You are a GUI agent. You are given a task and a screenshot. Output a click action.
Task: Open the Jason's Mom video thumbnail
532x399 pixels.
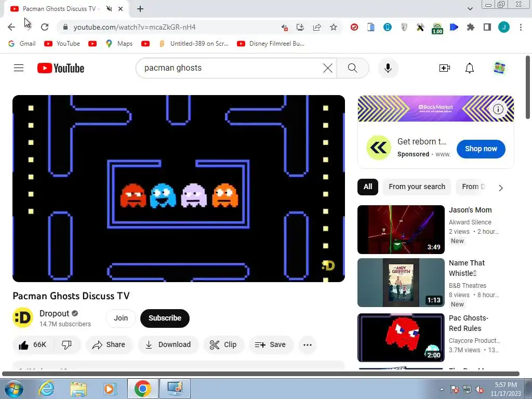tap(401, 230)
